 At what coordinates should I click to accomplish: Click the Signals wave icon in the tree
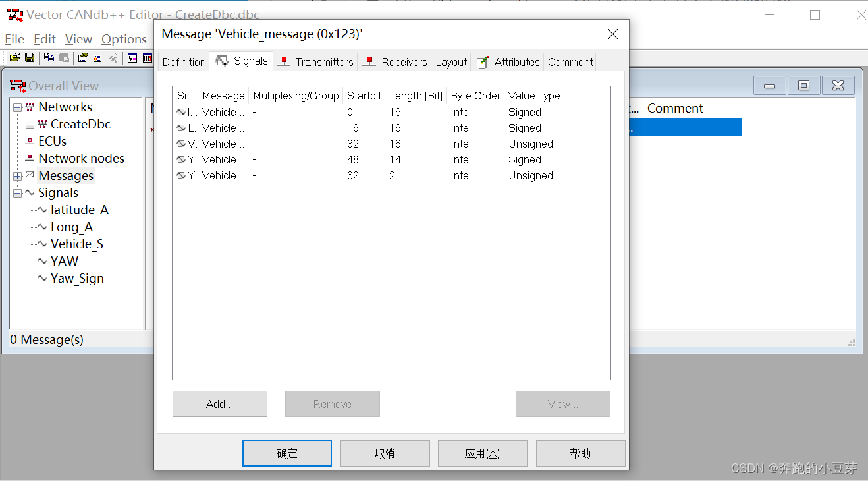click(30, 192)
